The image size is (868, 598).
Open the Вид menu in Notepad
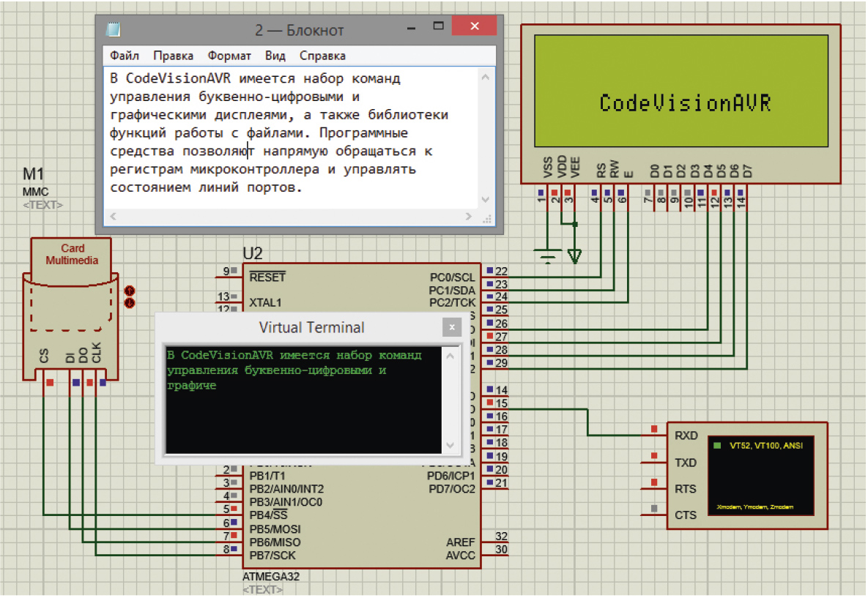275,56
